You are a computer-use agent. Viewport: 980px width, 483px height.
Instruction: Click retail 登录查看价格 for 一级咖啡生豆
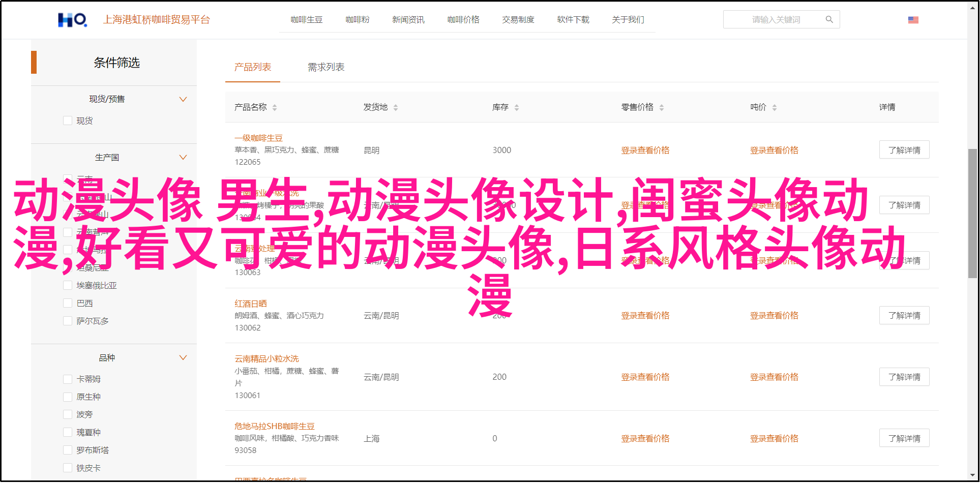tap(645, 150)
